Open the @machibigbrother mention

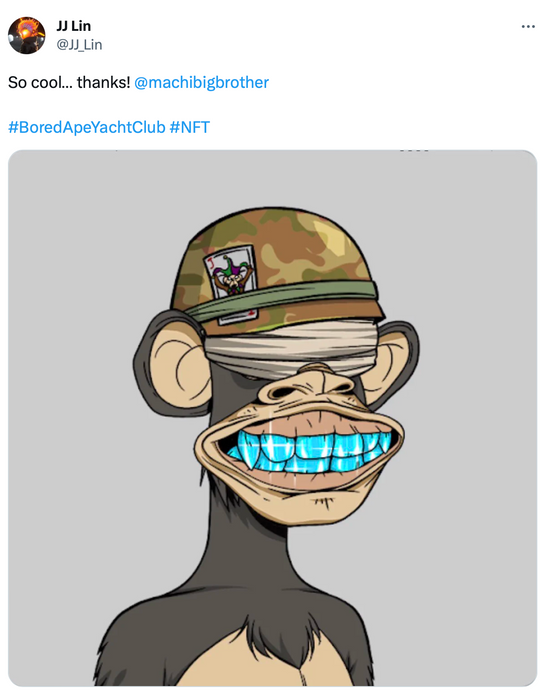coord(201,82)
